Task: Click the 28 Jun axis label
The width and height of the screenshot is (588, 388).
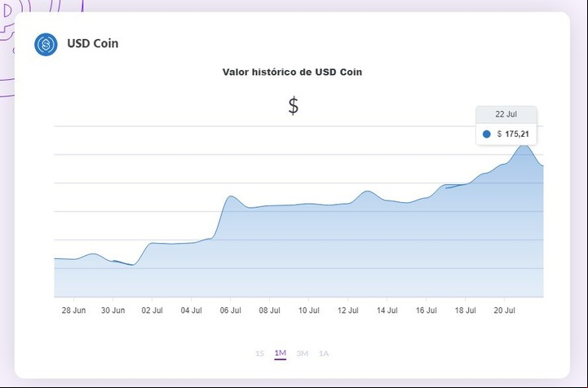Action: pos(73,311)
